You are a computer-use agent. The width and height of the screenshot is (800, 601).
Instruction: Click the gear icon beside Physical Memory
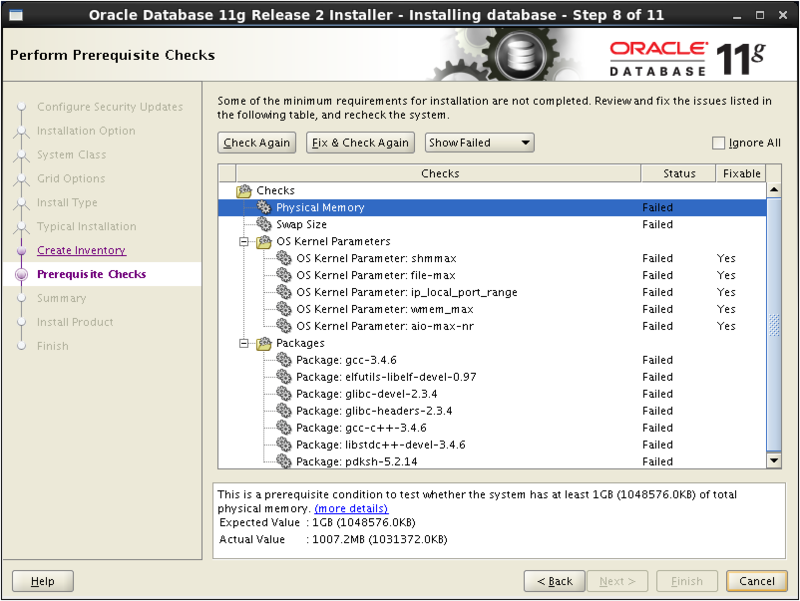click(264, 207)
